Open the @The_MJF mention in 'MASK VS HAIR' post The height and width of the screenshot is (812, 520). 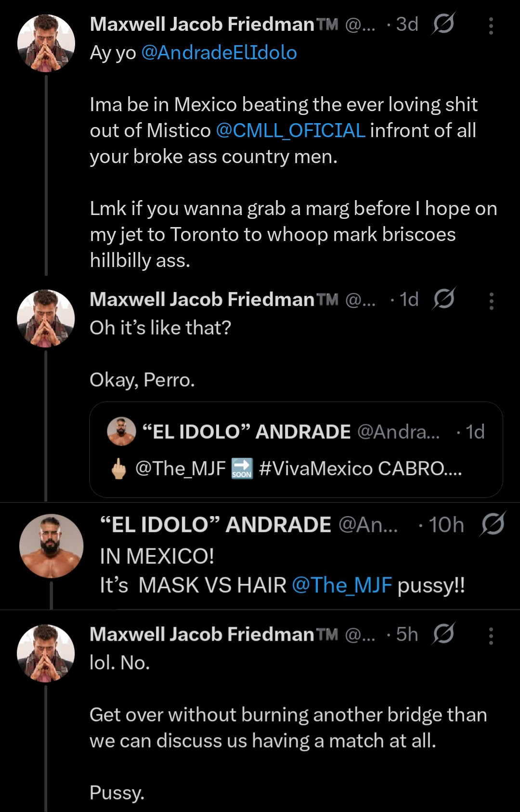[342, 585]
